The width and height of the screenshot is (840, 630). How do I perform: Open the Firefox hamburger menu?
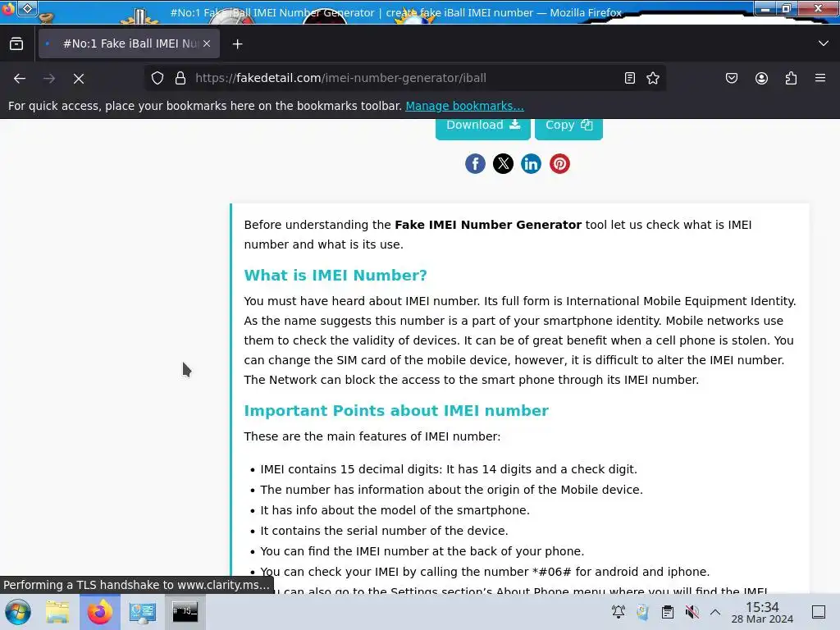click(820, 78)
